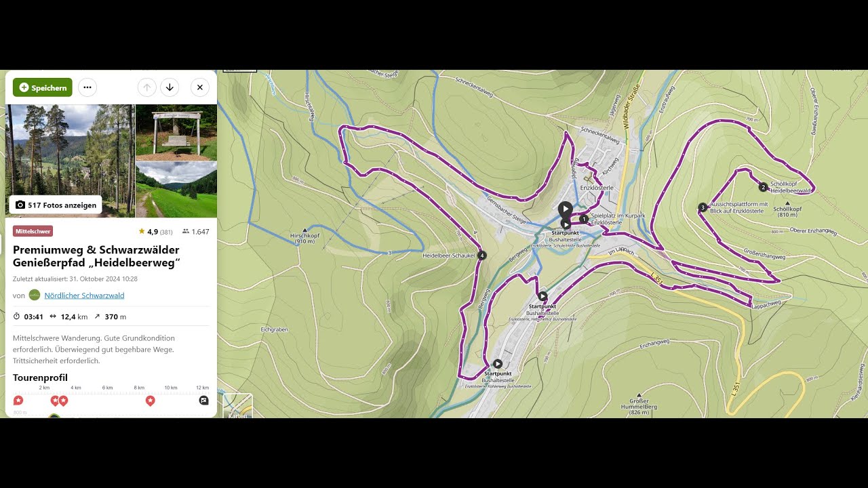Screen dimensions: 868x488
Task: Select the 8 km highlight marker on profile
Action: [151, 401]
